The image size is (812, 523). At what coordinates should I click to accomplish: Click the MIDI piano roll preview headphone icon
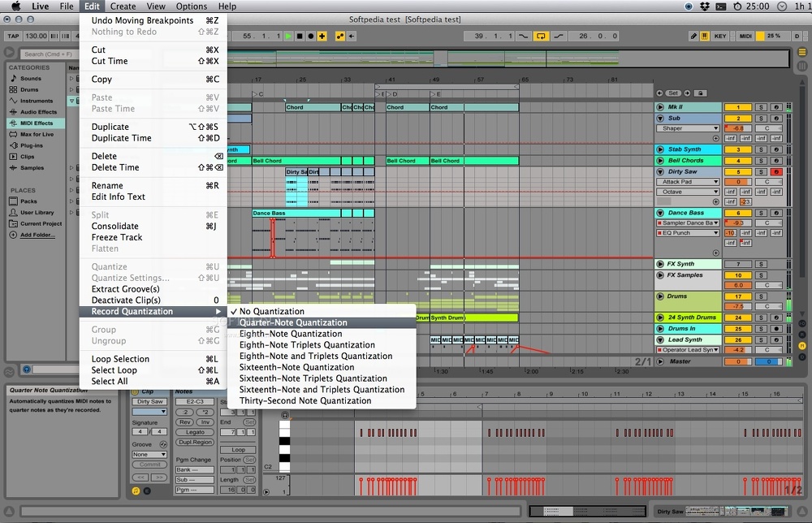pyautogui.click(x=284, y=416)
